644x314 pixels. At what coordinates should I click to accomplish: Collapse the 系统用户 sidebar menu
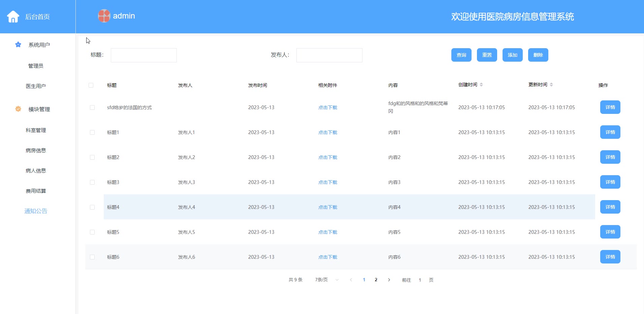(x=39, y=45)
